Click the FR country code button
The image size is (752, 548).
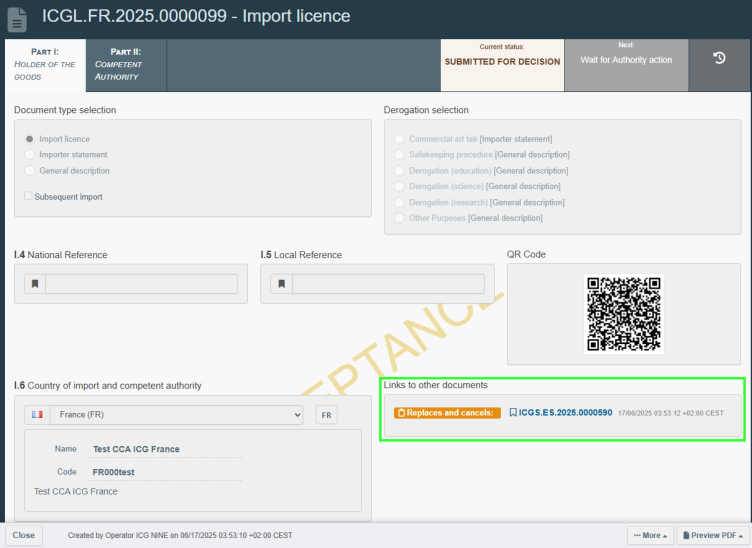[326, 415]
